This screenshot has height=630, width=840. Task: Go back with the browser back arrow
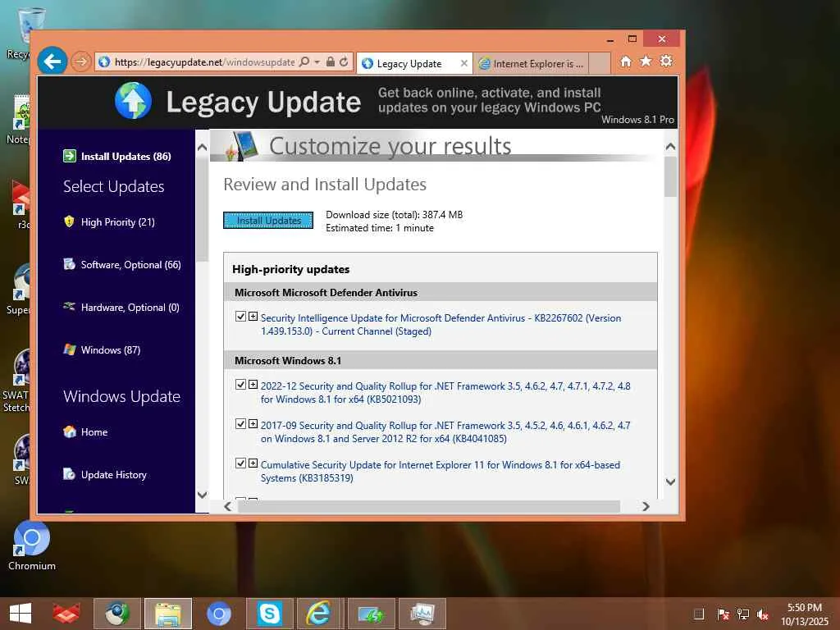[52, 62]
